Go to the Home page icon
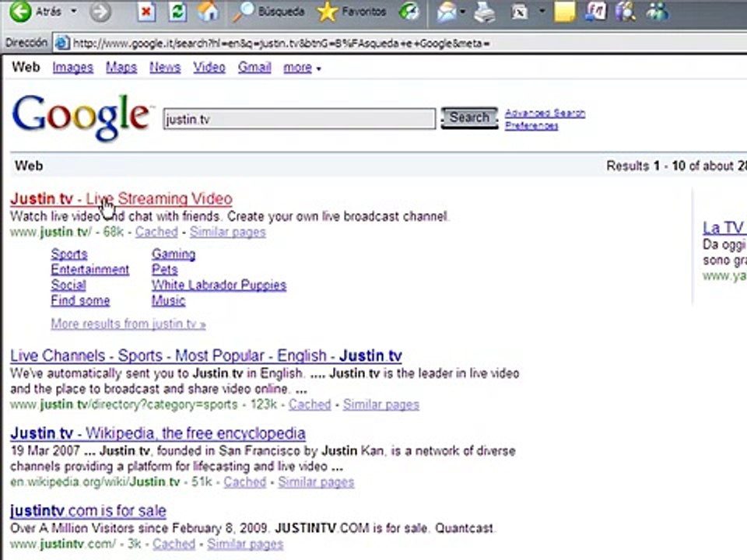The image size is (747, 560). click(208, 12)
